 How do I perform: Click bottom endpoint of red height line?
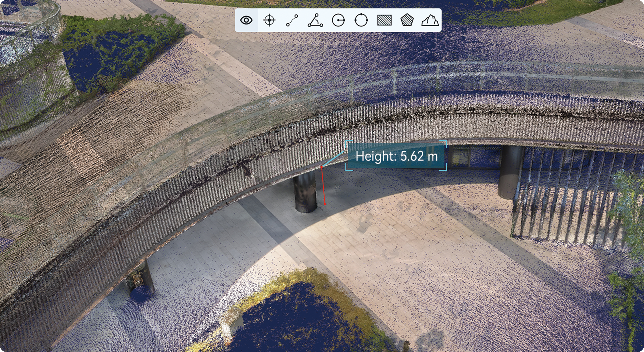(325, 204)
